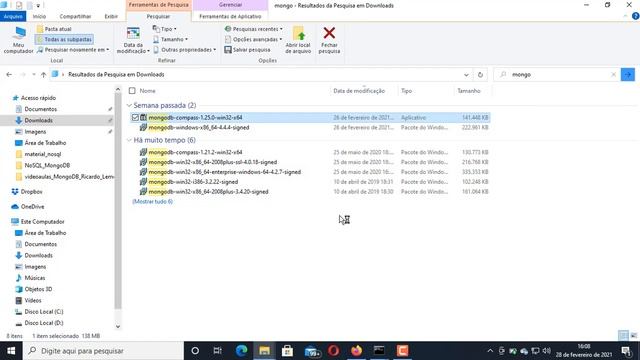Open the Windows Start menu
This screenshot has height=360, width=640.
point(11,351)
